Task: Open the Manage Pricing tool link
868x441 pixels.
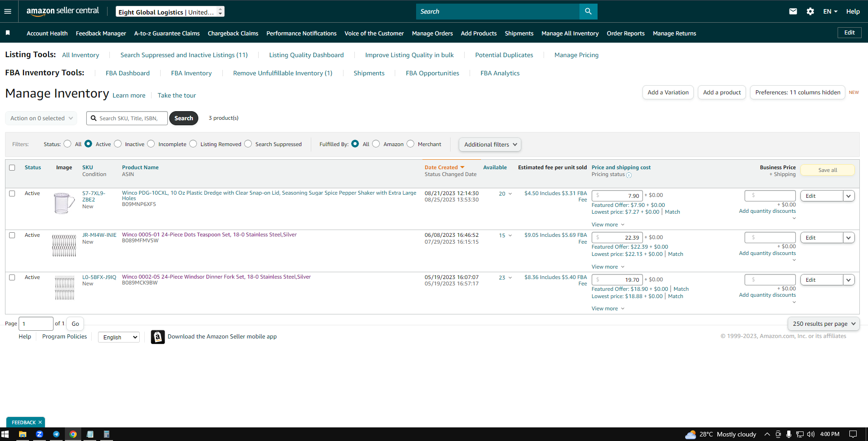Action: pyautogui.click(x=576, y=55)
